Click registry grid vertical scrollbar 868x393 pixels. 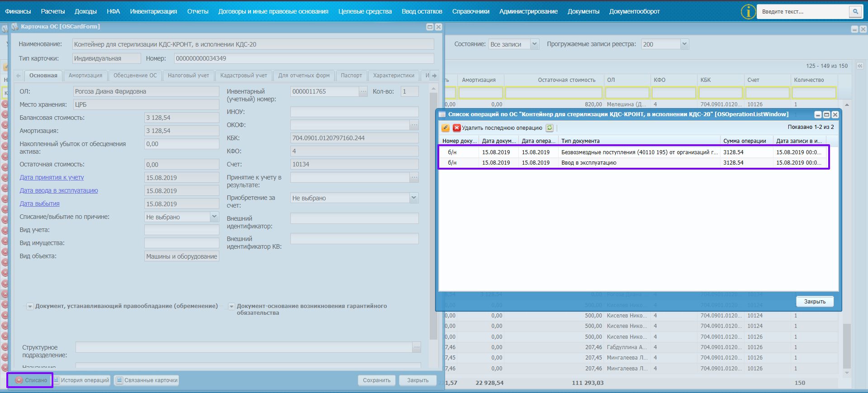coord(847,346)
